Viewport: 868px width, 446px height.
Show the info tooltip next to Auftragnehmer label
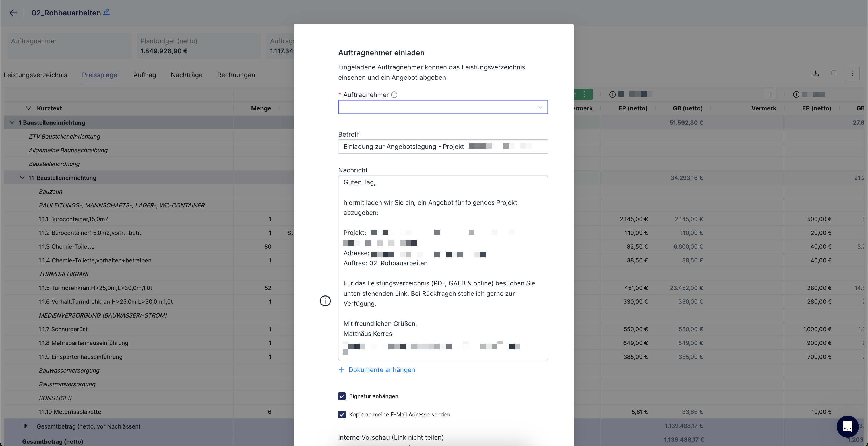tap(394, 95)
